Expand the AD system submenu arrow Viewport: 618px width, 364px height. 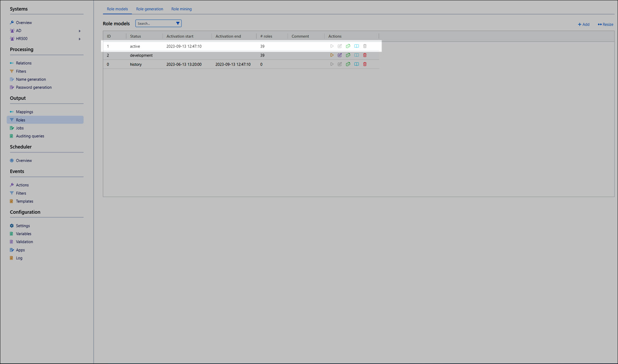coord(80,31)
